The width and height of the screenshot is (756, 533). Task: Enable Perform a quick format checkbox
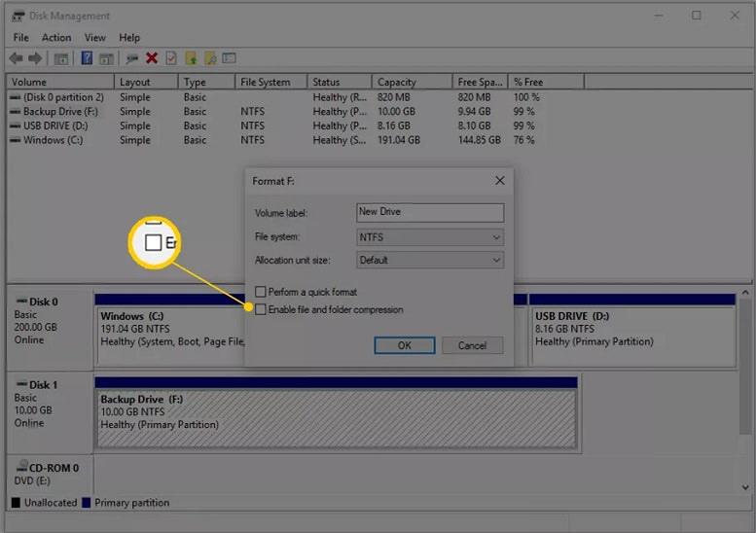(x=261, y=292)
